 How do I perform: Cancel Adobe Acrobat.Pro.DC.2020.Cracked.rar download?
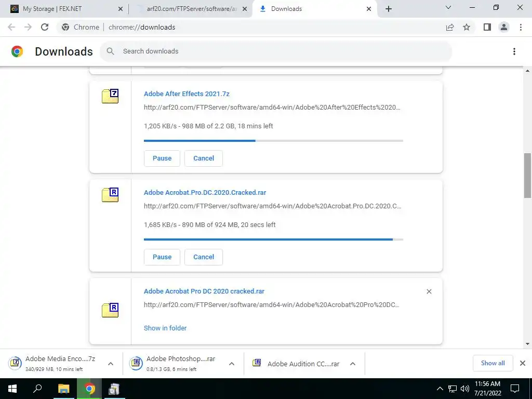coord(204,257)
